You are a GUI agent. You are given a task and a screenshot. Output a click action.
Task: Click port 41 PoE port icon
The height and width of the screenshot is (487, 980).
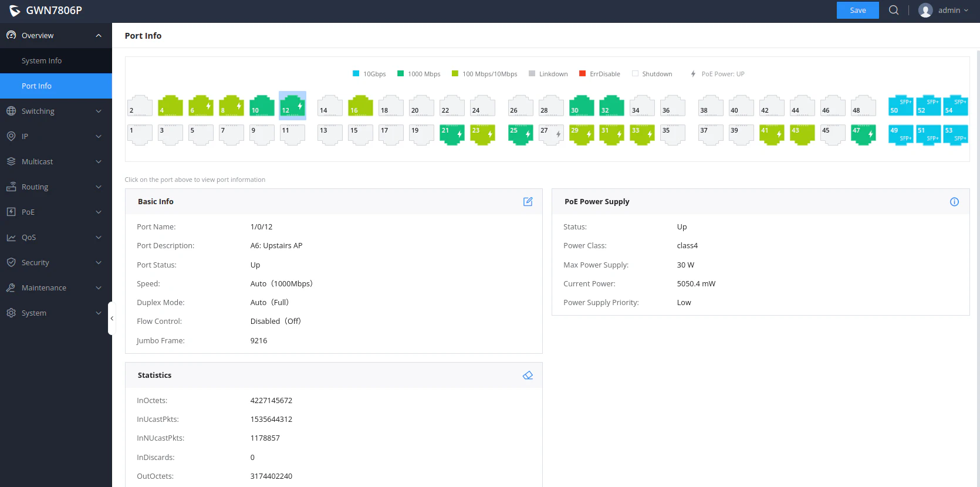(771, 135)
